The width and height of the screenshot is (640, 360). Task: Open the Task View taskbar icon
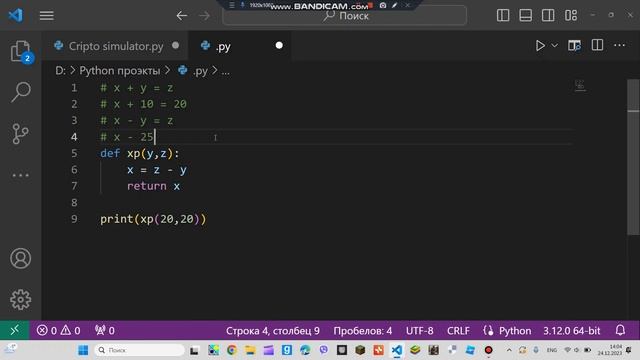click(x=194, y=350)
